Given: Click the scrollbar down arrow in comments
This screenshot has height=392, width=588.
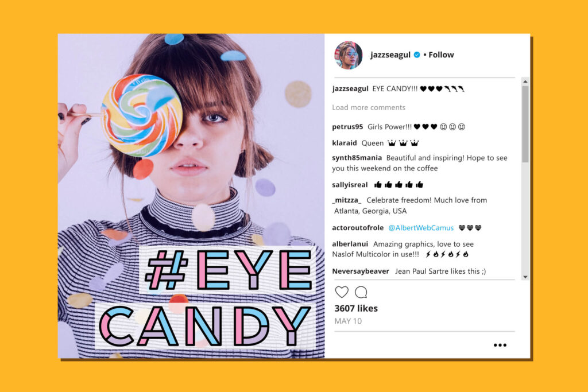Looking at the screenshot, I should (525, 277).
